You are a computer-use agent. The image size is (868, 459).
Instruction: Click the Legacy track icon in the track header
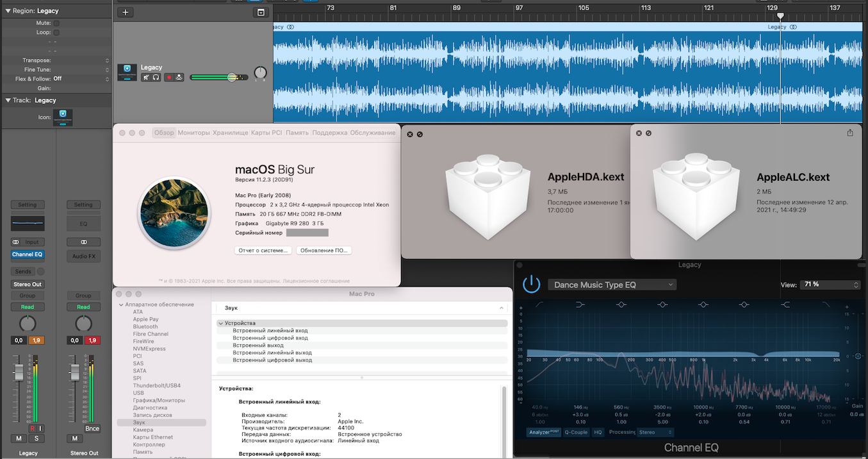(127, 72)
